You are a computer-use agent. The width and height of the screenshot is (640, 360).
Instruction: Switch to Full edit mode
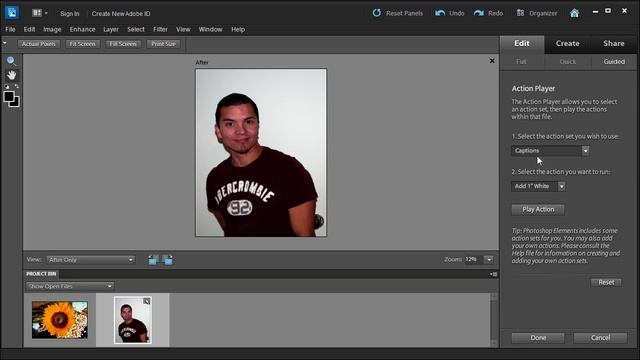pos(521,62)
